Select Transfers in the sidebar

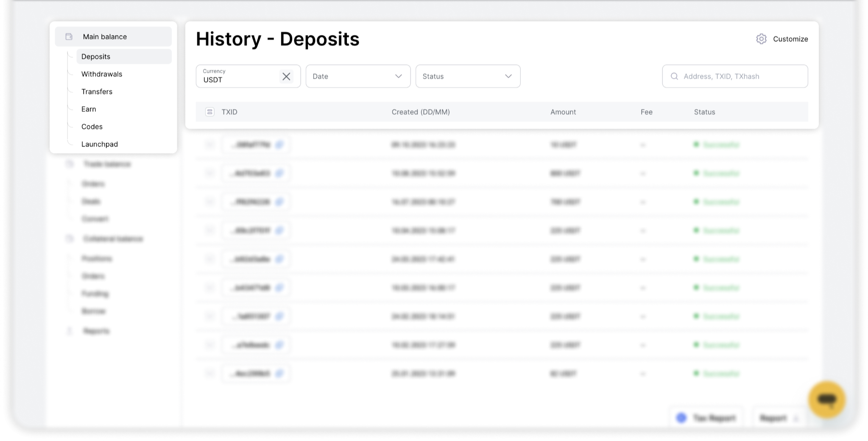tap(97, 92)
